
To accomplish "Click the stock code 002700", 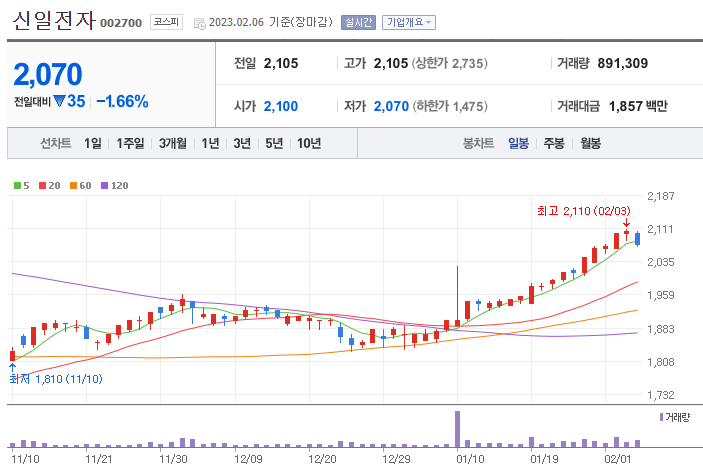I will (121, 23).
